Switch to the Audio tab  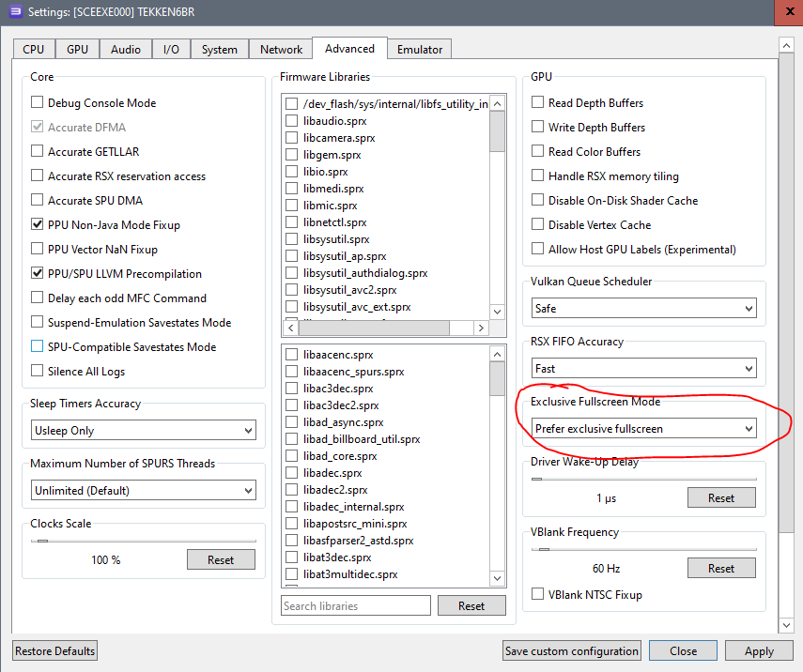(x=126, y=50)
